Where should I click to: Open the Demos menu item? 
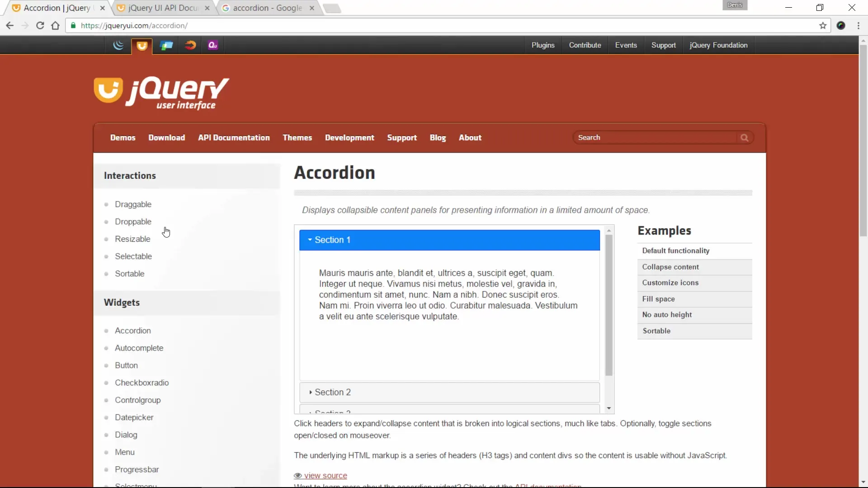click(123, 138)
